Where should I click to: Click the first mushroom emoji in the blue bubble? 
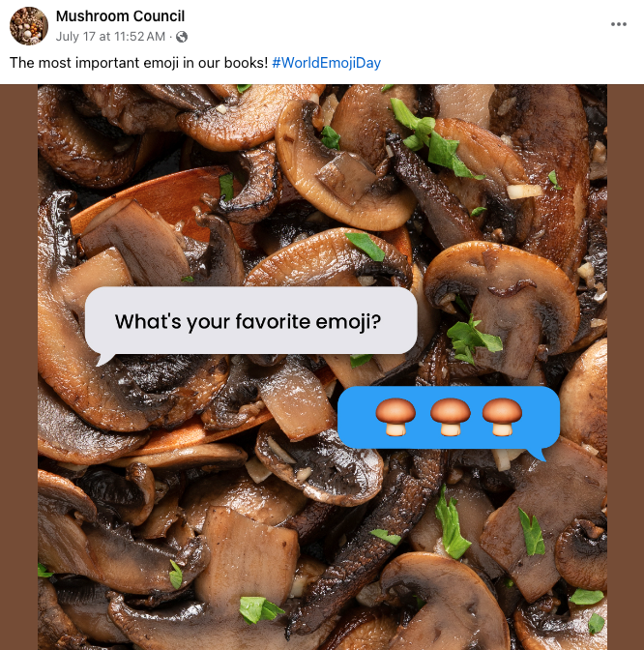click(x=395, y=416)
